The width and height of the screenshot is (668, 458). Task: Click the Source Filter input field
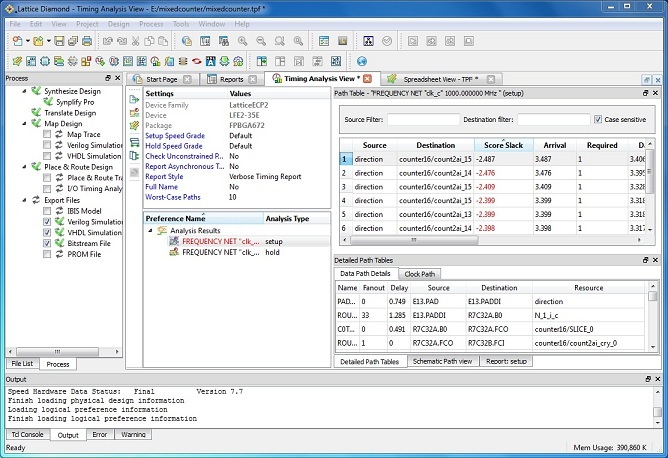423,119
